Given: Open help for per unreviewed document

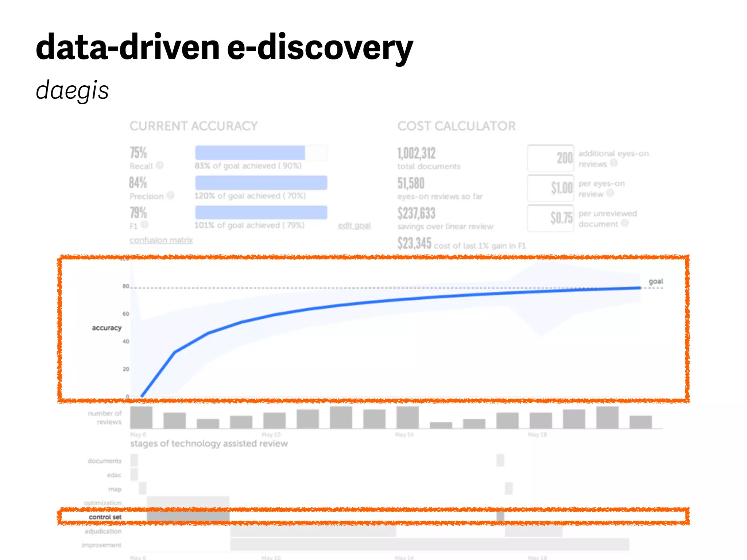Looking at the screenshot, I should point(625,223).
